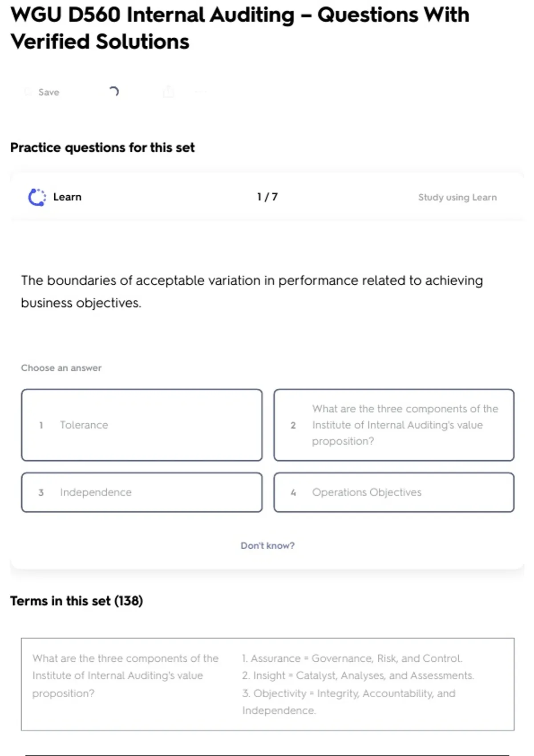This screenshot has height=756, width=534.
Task: Click the bookmark icon beside Save
Action: coord(28,92)
